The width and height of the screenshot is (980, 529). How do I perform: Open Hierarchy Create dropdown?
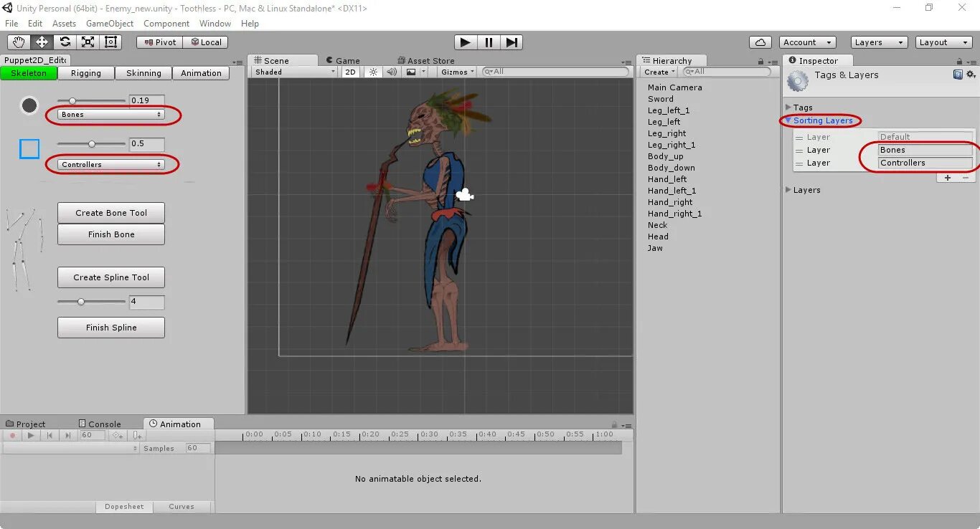[659, 72]
